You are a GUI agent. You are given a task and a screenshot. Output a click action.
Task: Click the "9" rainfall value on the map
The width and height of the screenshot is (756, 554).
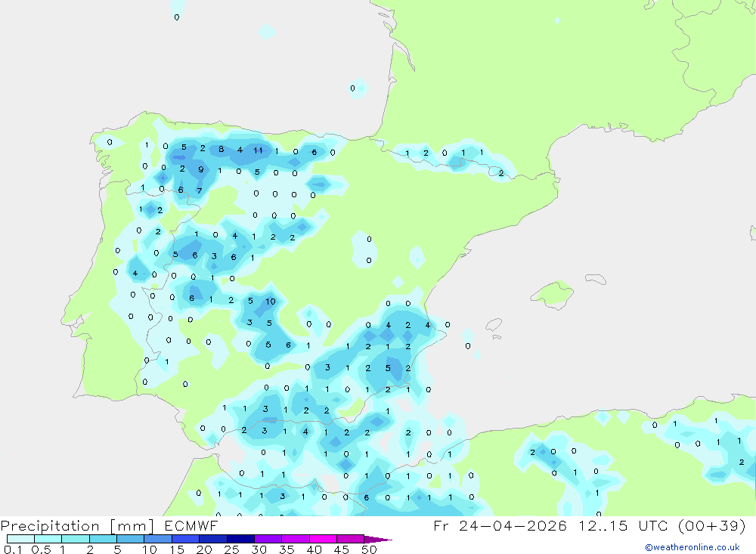[x=200, y=170]
